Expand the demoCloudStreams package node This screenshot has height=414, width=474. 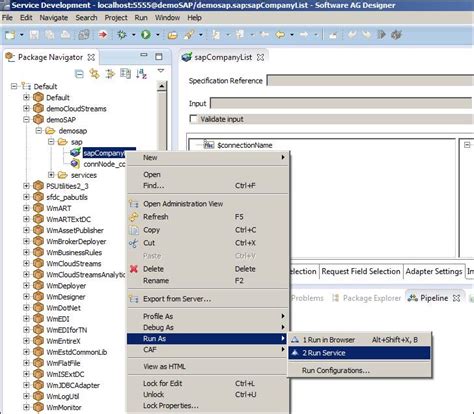[x=26, y=108]
